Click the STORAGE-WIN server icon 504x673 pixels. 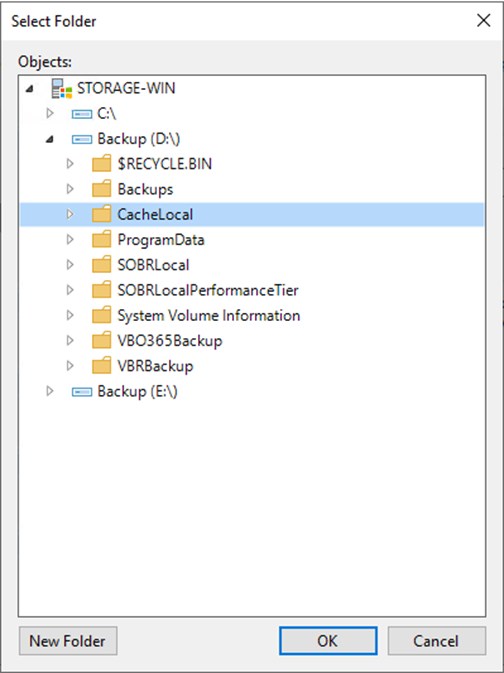pyautogui.click(x=61, y=88)
